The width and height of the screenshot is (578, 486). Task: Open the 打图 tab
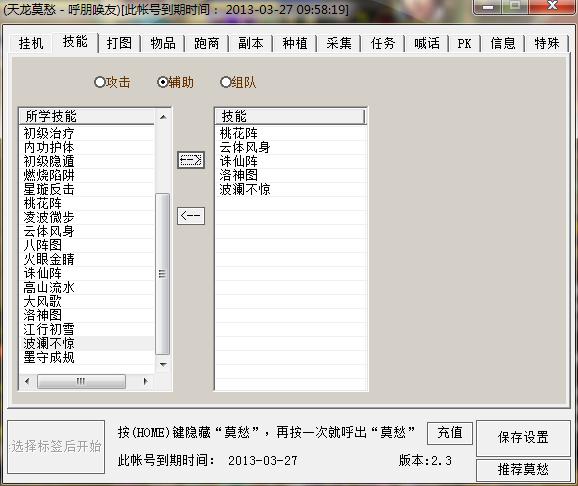pyautogui.click(x=119, y=44)
